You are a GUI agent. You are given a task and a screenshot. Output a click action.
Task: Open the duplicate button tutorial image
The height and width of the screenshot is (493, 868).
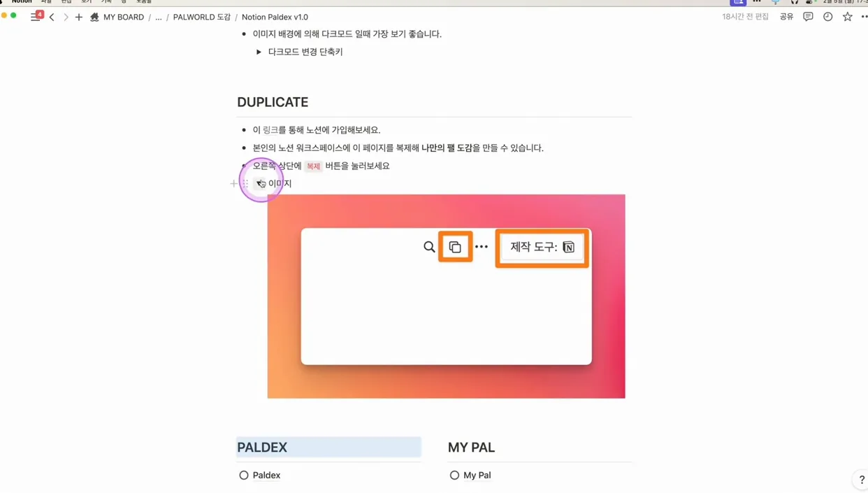446,296
